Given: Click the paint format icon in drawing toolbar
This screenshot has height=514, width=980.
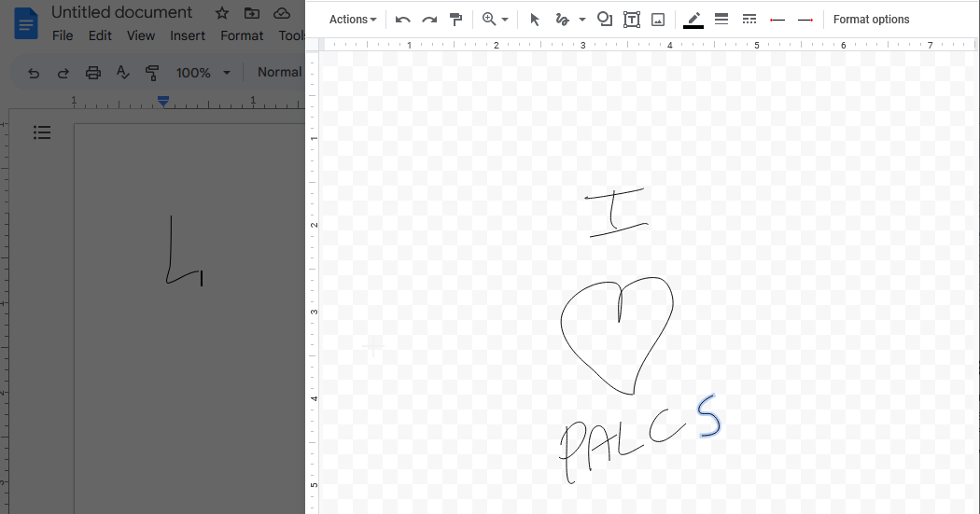Looking at the screenshot, I should tap(456, 20).
